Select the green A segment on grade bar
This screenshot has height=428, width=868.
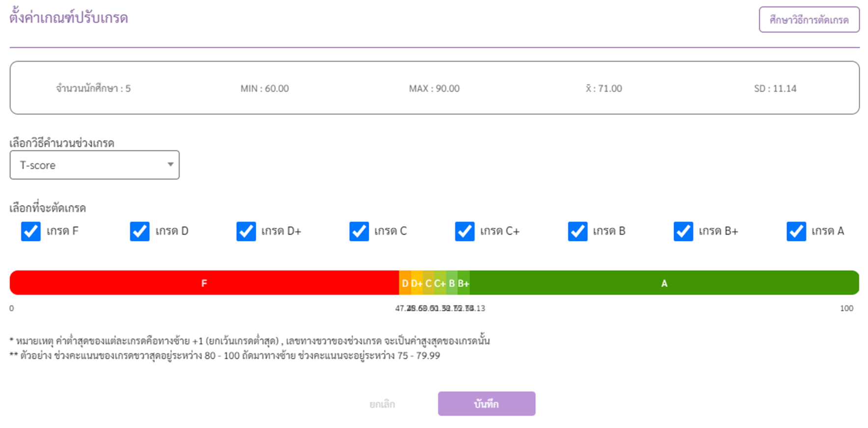click(664, 283)
